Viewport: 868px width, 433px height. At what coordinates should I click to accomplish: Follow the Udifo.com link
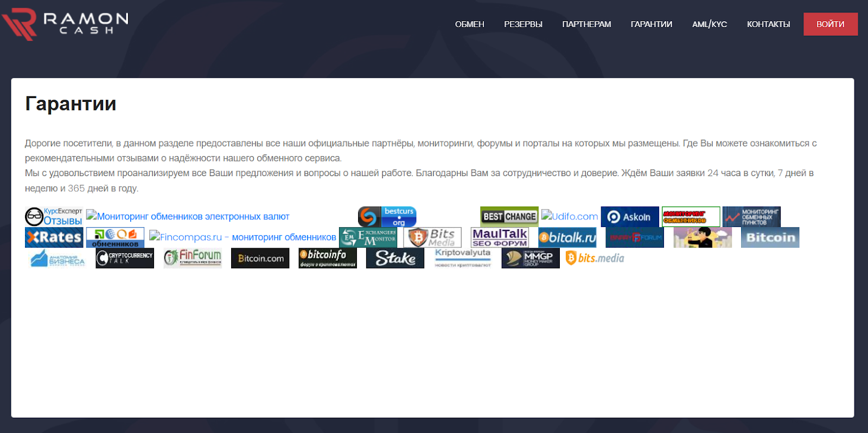[570, 216]
